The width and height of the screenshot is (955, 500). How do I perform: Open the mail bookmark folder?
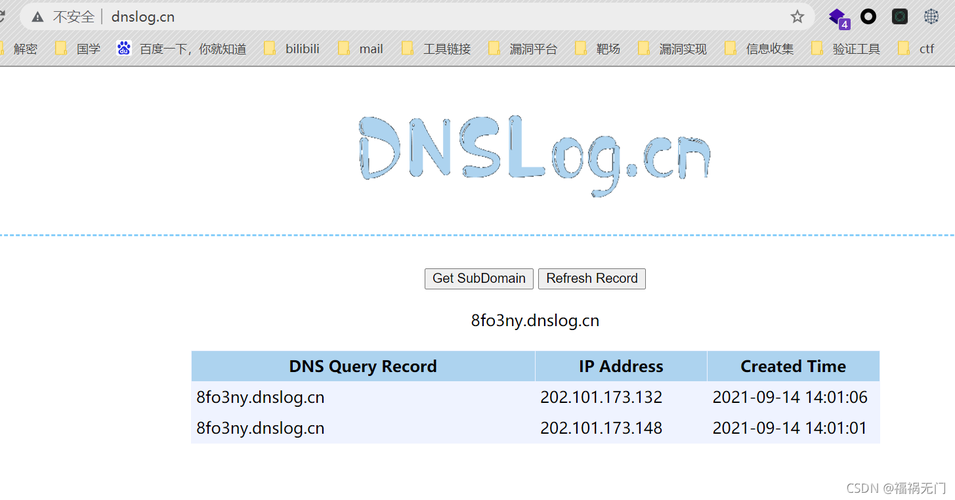tap(361, 49)
